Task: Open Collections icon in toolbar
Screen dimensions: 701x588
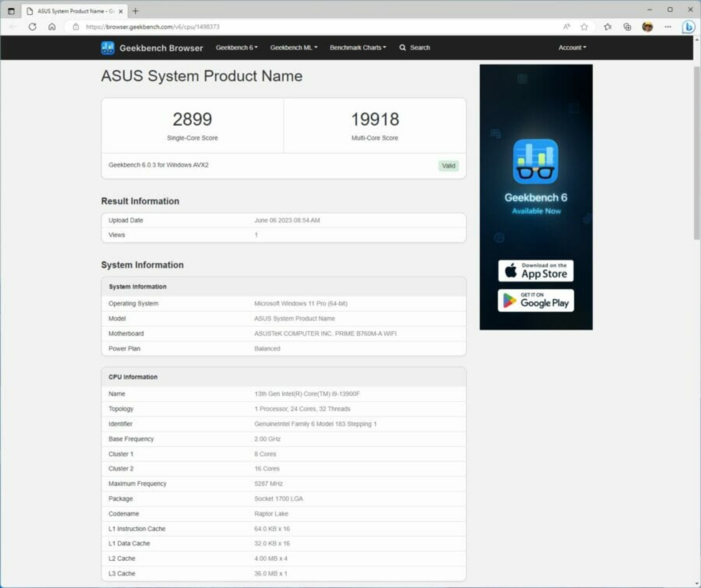Action: pos(627,27)
